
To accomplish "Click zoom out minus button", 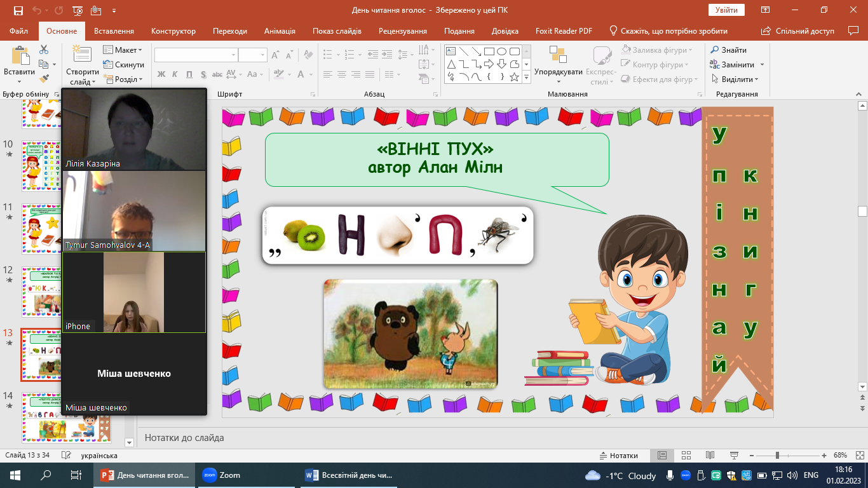I will [752, 456].
